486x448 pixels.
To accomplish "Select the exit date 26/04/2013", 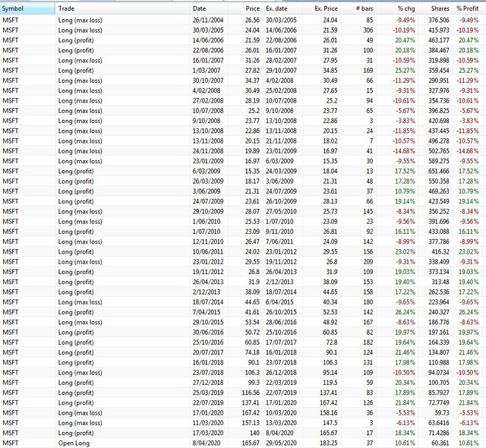I will click(x=281, y=272).
